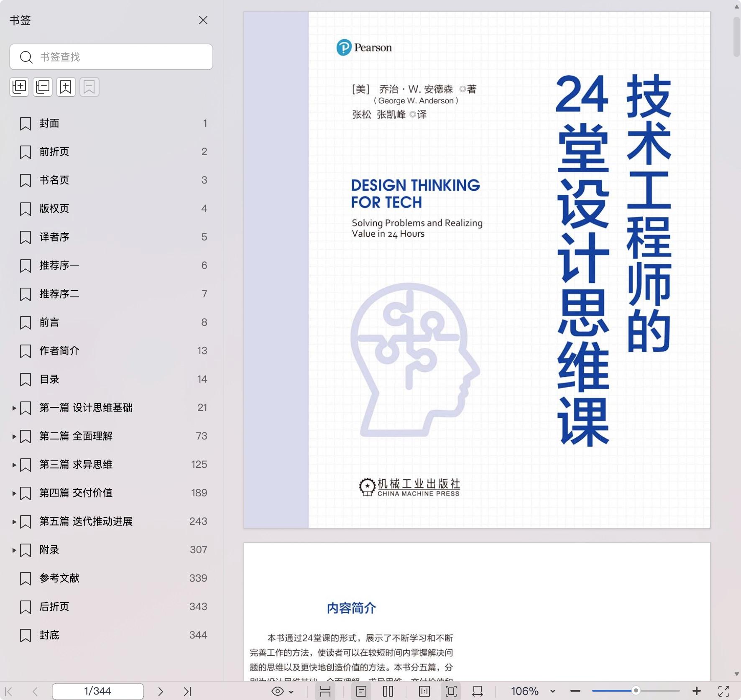Screen dimensions: 741x700
Task: Click the collapse all bookmarks icon
Action: [43, 87]
